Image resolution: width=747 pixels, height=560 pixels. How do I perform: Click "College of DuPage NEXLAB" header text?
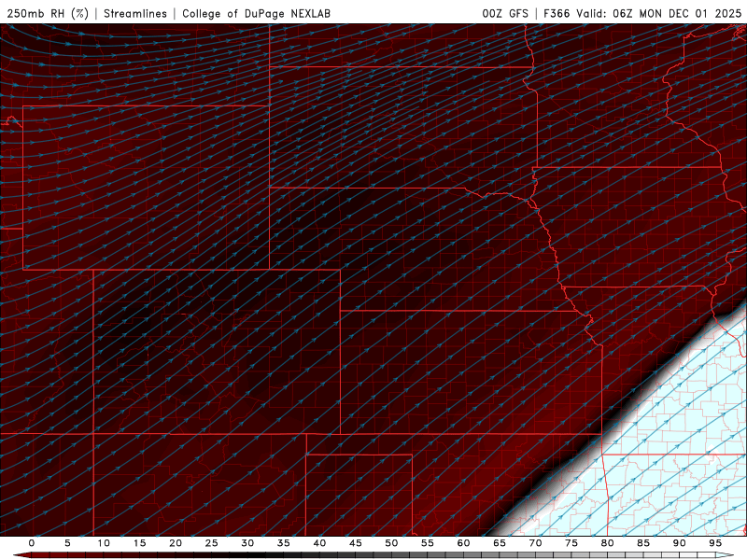pyautogui.click(x=256, y=13)
